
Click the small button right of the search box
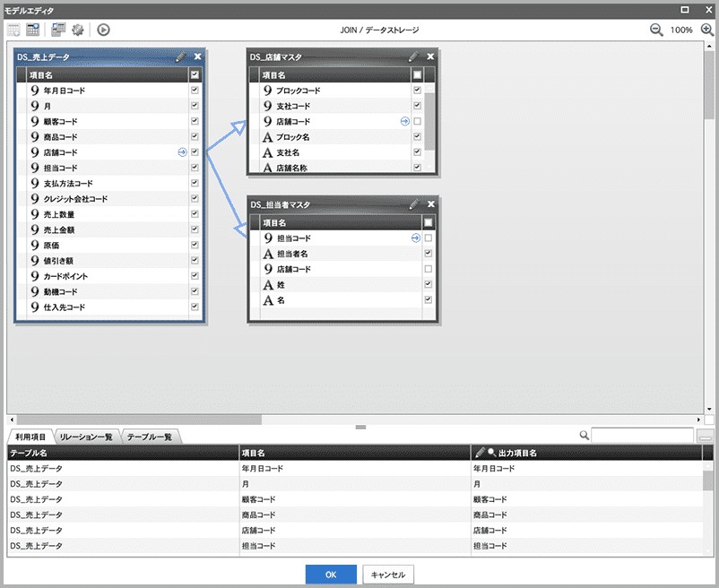pos(706,437)
